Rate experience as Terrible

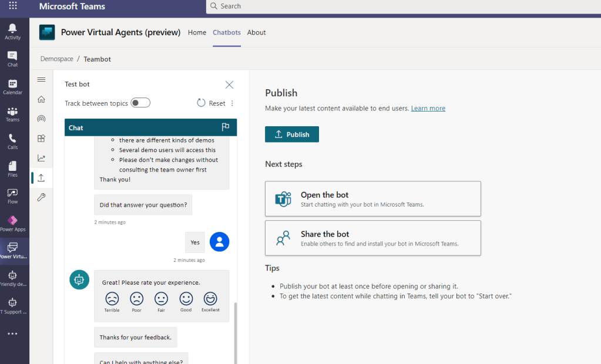[x=112, y=299]
